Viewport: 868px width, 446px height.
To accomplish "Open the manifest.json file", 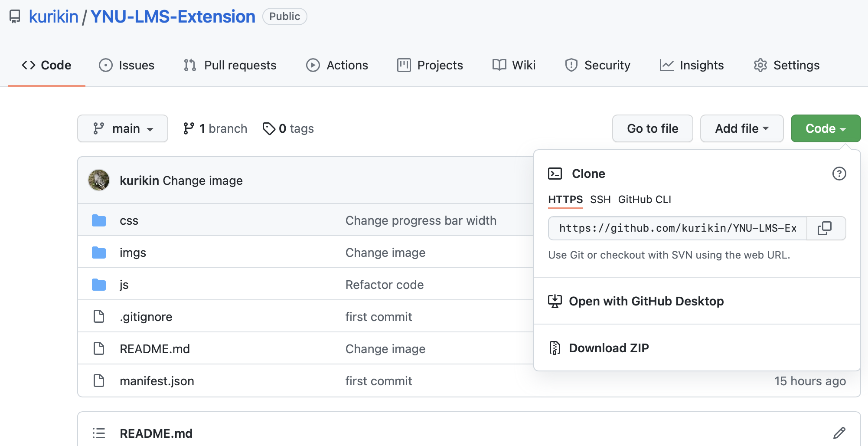I will (157, 381).
